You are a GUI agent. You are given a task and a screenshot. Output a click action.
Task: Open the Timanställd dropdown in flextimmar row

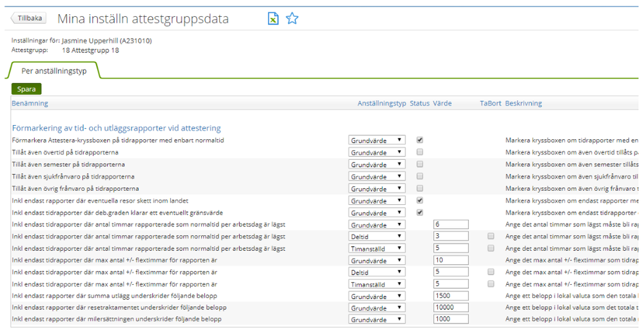[x=377, y=284]
